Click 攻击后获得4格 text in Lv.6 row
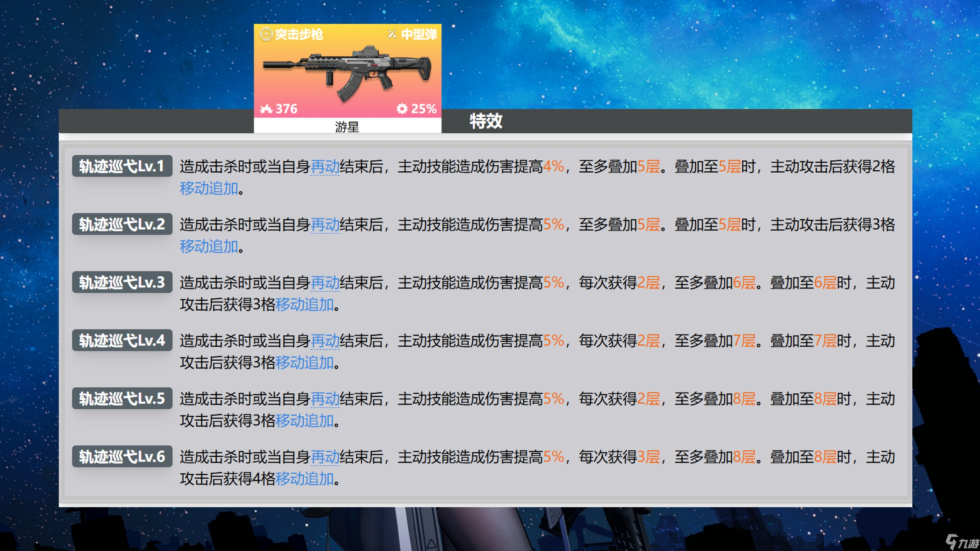Image resolution: width=980 pixels, height=551 pixels. click(228, 479)
